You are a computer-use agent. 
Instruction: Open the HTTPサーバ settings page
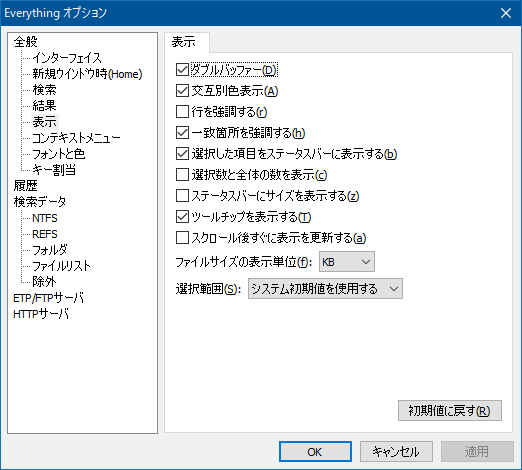pos(41,314)
